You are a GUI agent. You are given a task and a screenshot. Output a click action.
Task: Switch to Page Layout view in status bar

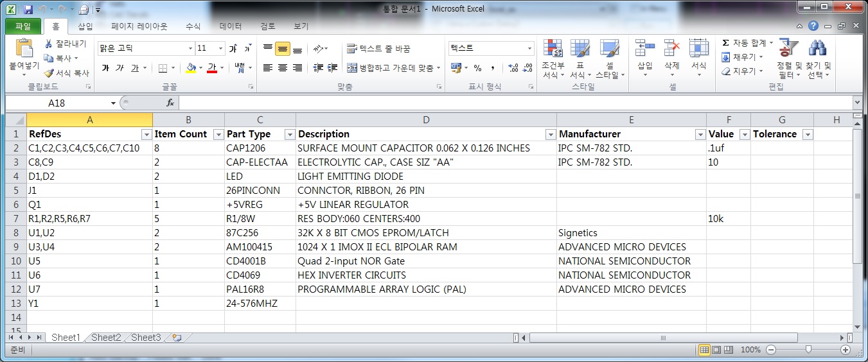[716, 350]
